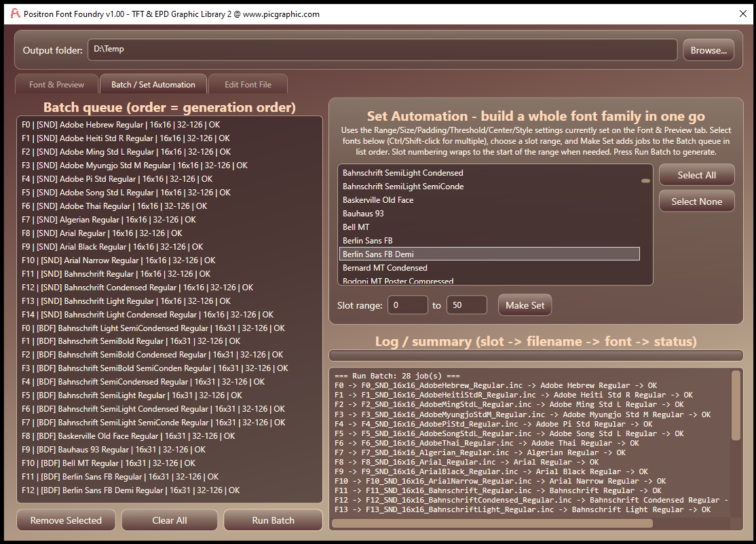Screen dimensions: 756x544
Task: Click the font list scrollbar thumb
Action: [645, 180]
